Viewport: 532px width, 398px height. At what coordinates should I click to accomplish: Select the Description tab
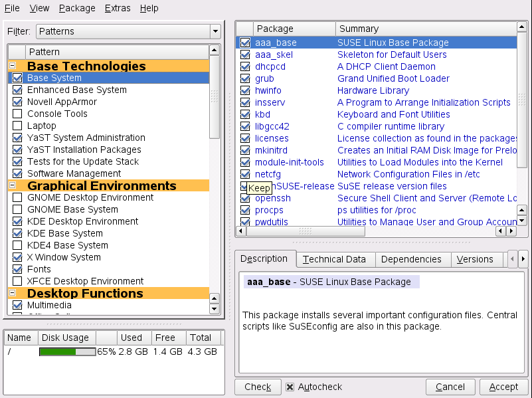264,259
